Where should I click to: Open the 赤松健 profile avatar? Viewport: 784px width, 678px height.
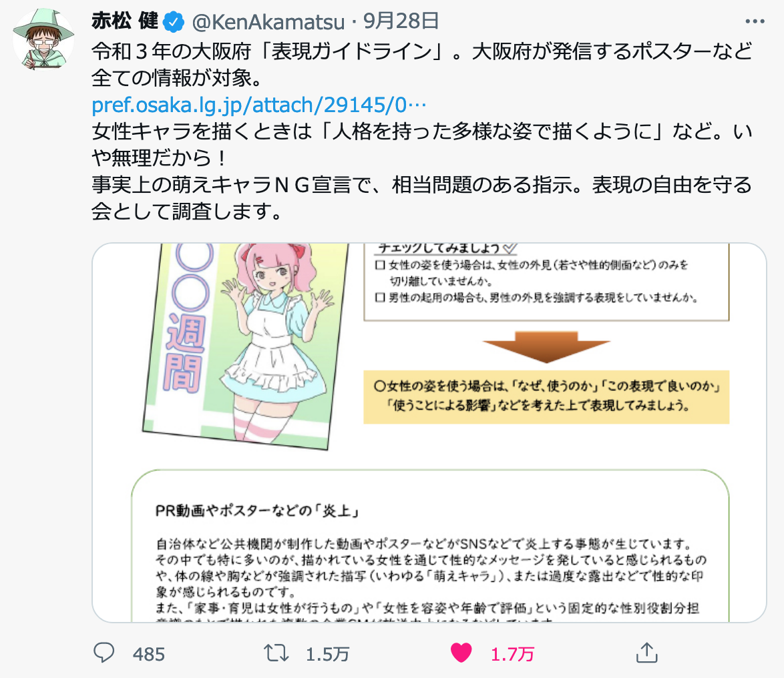[x=43, y=39]
